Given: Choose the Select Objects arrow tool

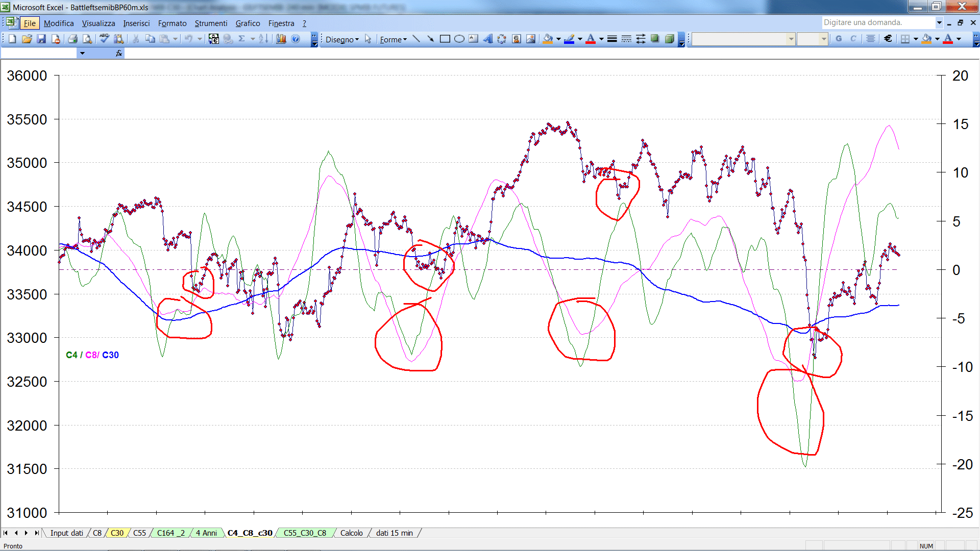Looking at the screenshot, I should [x=368, y=39].
